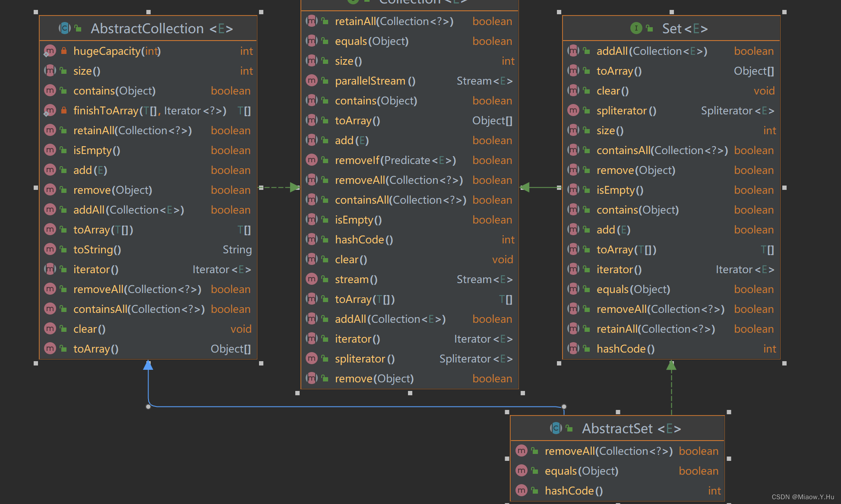The height and width of the screenshot is (504, 841).
Task: Select toArray(T[]) in AbstractCollection
Action: [103, 230]
